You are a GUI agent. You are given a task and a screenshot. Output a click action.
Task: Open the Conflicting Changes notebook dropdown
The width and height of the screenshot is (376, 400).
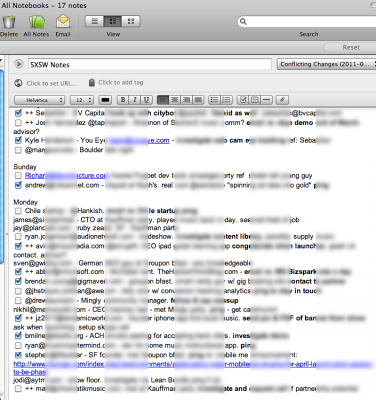click(326, 64)
